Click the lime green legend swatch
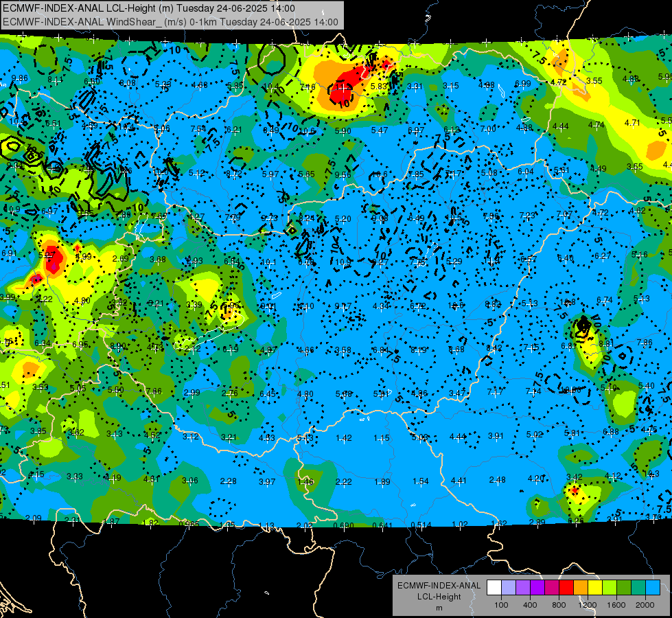This screenshot has height=618, width=672. 610,587
